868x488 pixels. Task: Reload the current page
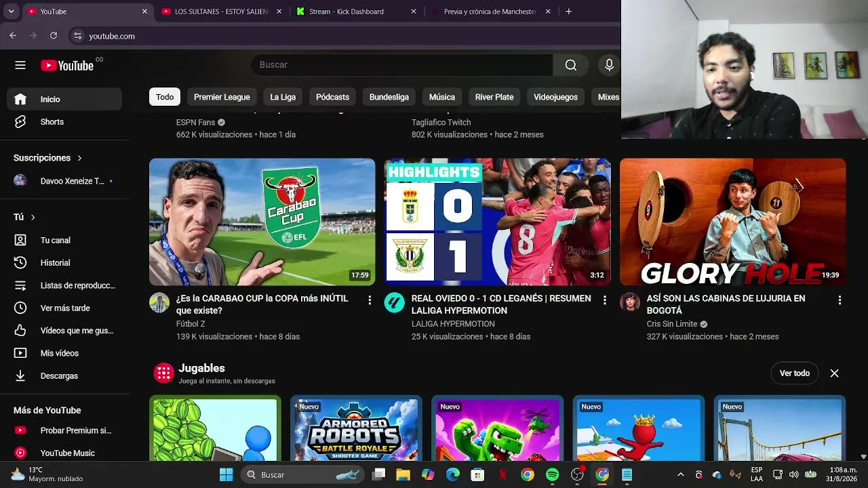coord(54,36)
